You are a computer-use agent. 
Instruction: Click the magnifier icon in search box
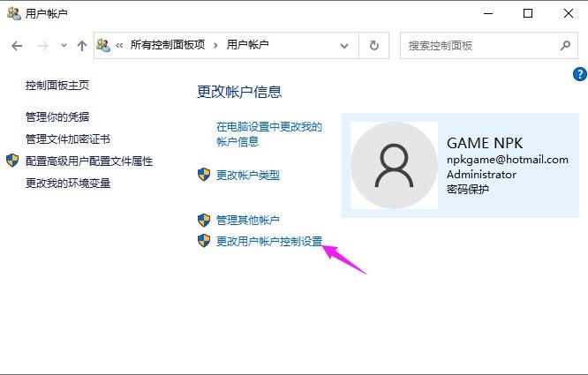565,45
